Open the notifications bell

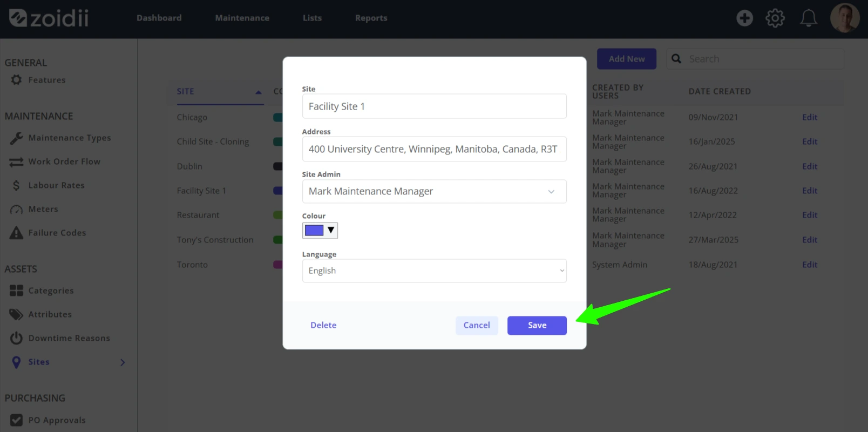[x=808, y=18]
